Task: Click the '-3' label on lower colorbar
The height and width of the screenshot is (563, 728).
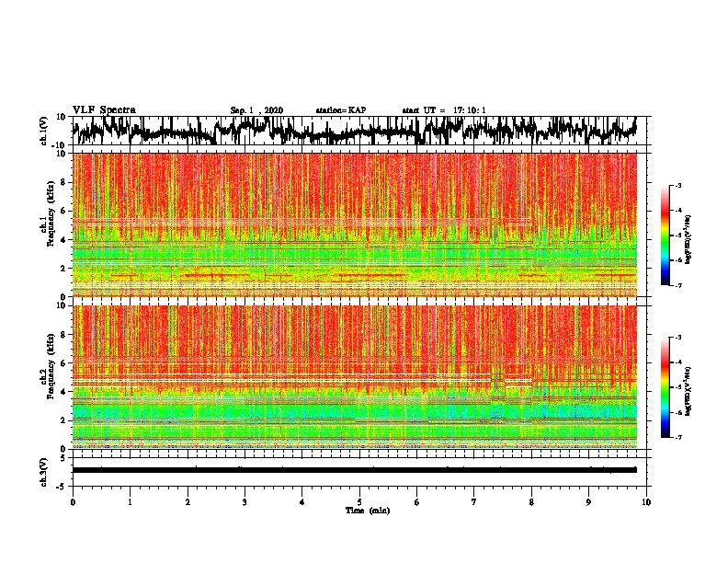Action: pos(677,338)
